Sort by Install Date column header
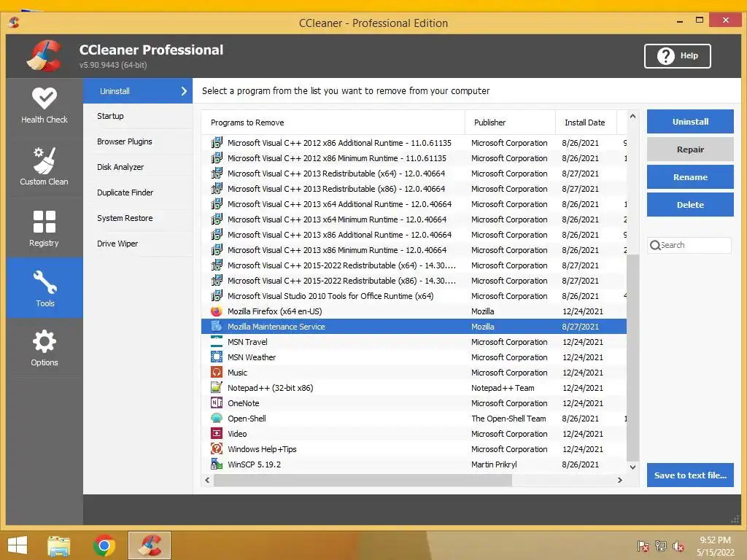The width and height of the screenshot is (747, 560). 586,122
